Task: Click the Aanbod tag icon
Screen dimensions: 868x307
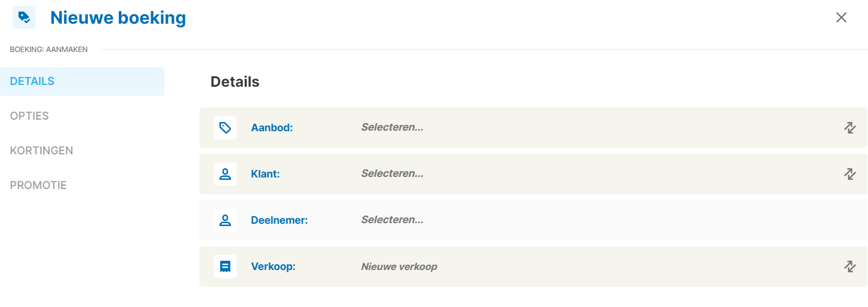Action: point(225,128)
